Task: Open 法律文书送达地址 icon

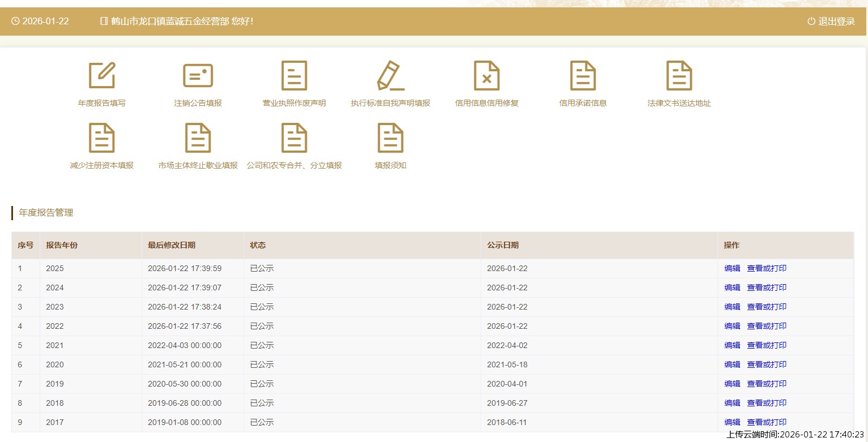Action: [679, 75]
